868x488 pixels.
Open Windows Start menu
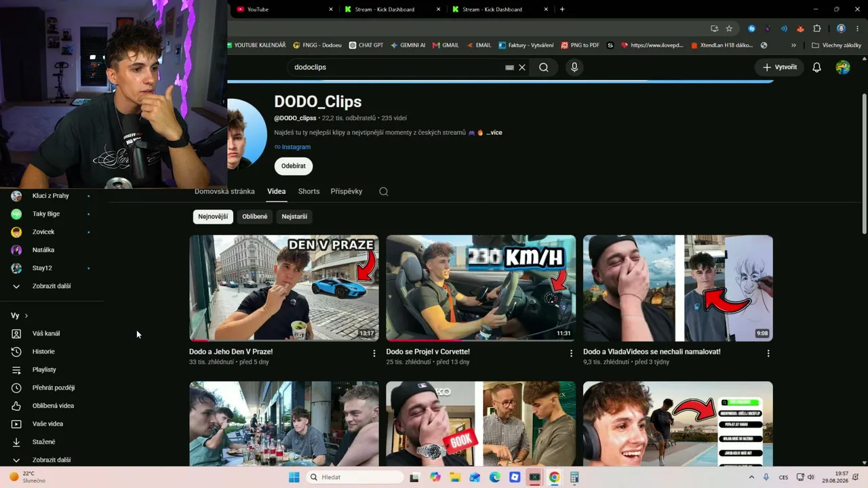click(x=294, y=477)
